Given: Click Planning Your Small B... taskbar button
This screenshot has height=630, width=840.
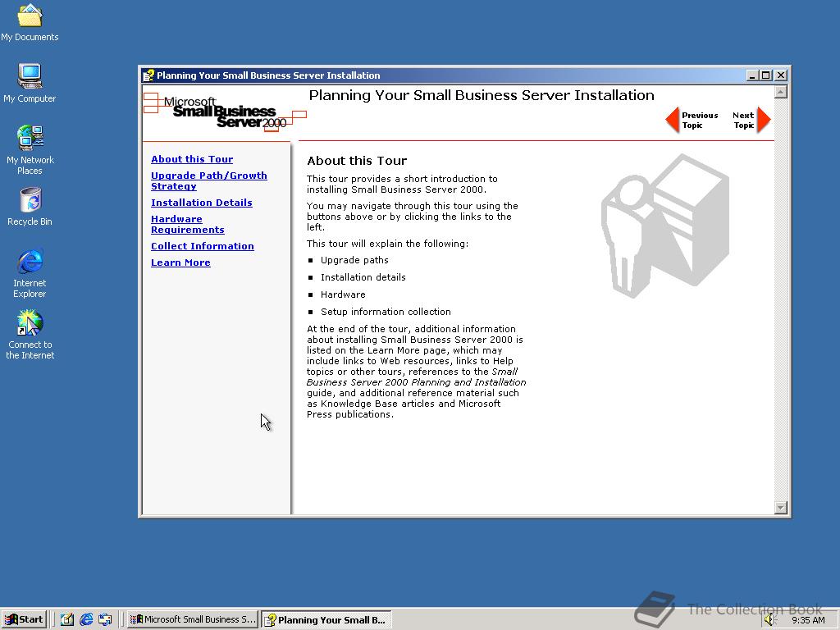Looking at the screenshot, I should [326, 620].
